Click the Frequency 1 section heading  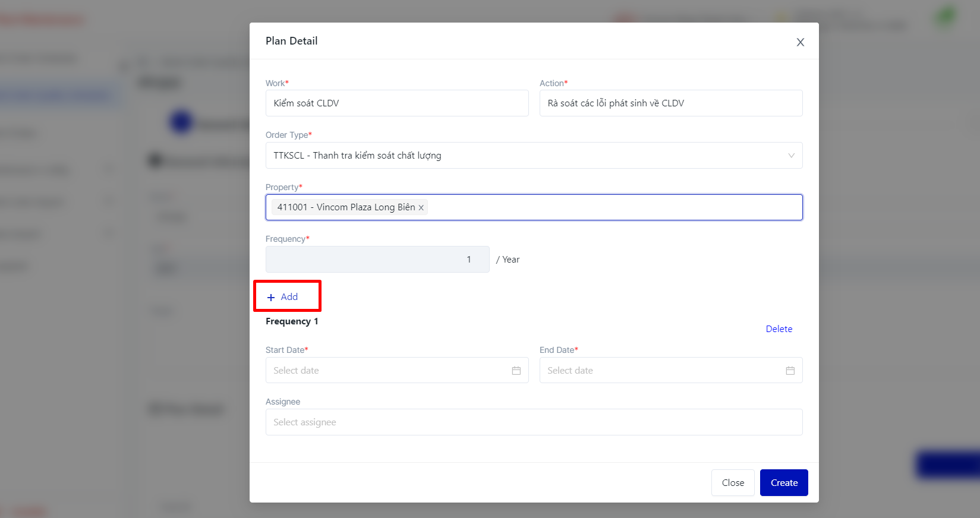point(292,321)
